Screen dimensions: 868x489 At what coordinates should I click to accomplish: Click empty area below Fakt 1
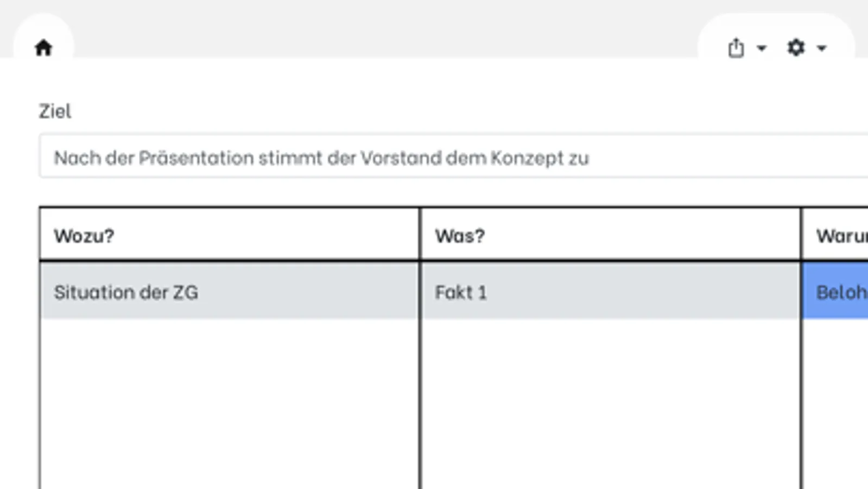click(x=608, y=402)
